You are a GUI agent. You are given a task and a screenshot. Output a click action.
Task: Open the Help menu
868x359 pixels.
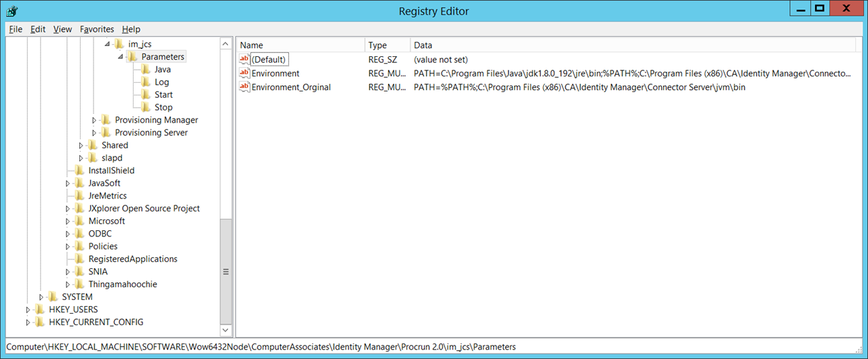tap(131, 29)
